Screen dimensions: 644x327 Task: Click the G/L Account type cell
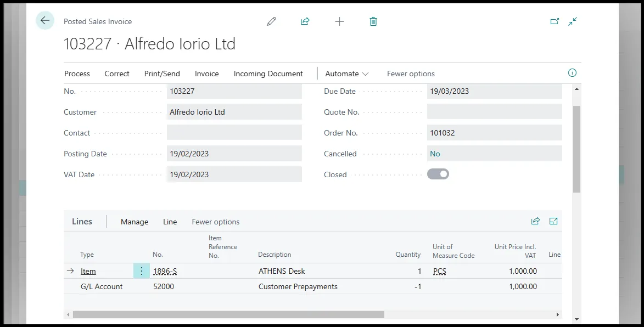pyautogui.click(x=102, y=286)
